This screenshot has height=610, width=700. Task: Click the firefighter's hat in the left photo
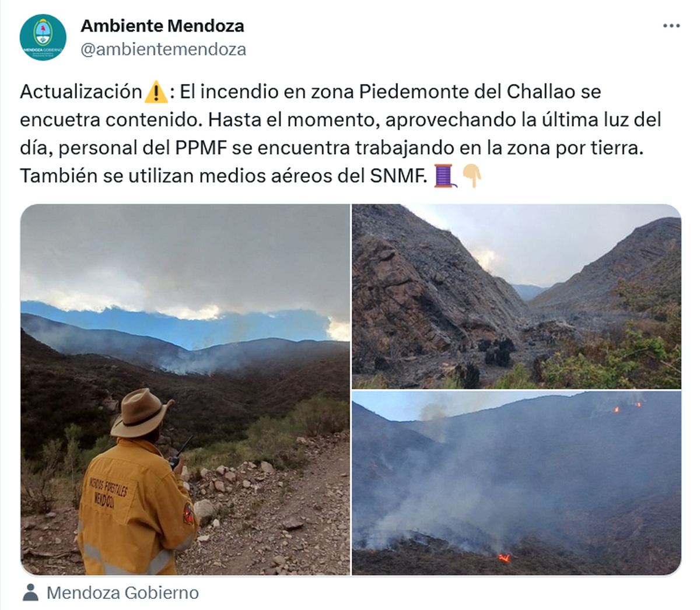tap(141, 413)
